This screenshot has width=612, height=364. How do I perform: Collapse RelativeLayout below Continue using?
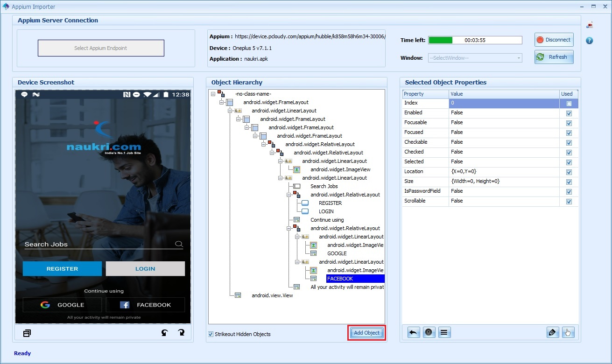coord(288,228)
